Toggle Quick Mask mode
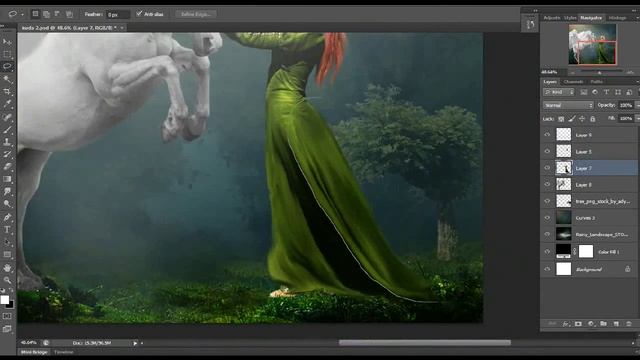 [x=7, y=316]
